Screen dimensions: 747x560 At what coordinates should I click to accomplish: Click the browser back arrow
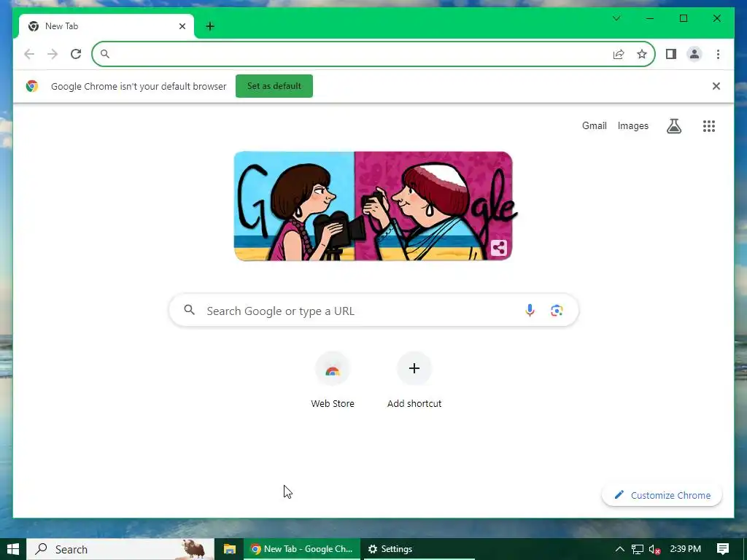pyautogui.click(x=29, y=54)
